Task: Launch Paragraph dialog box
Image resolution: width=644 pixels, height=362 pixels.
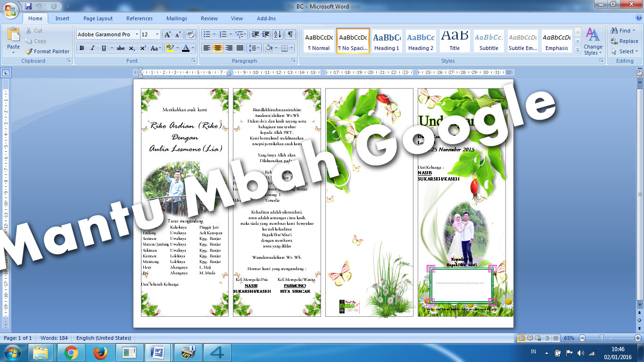Action: point(294,61)
